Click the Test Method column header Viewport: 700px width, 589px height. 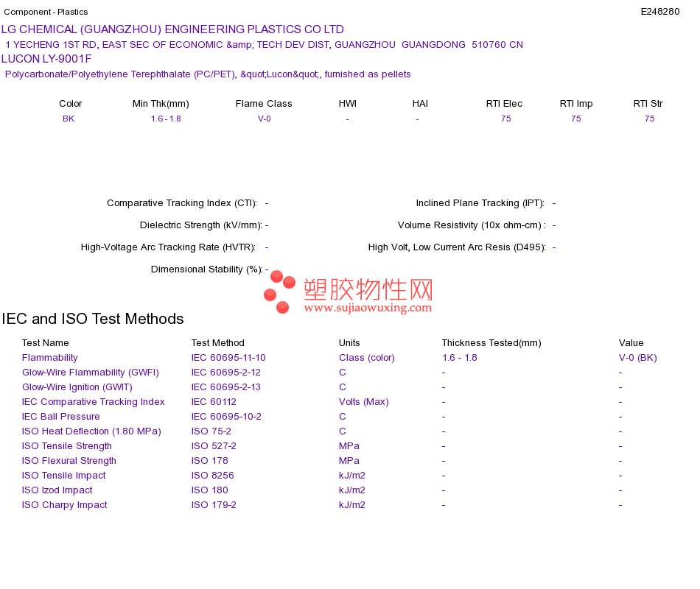point(218,342)
